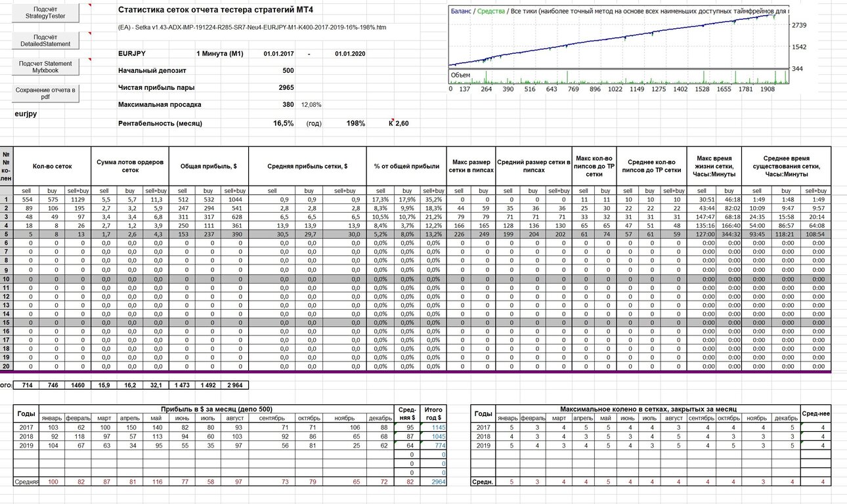
Task: Click the Подсчёт DetailedStatement button
Action: tap(45, 39)
